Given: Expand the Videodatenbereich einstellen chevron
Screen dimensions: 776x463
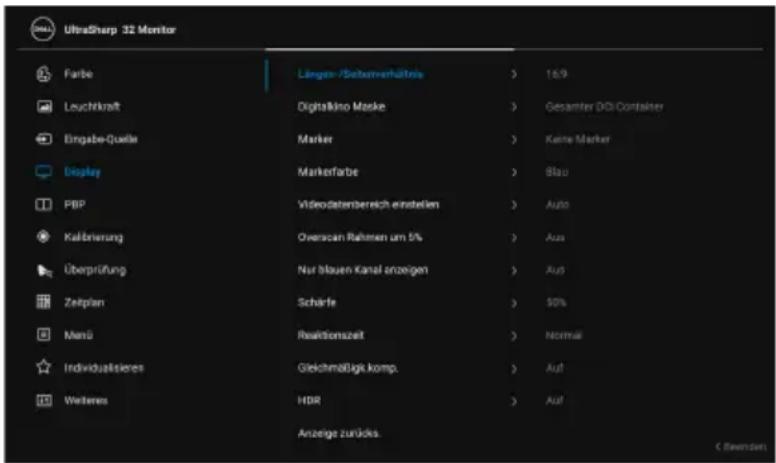Looking at the screenshot, I should pos(514,205).
